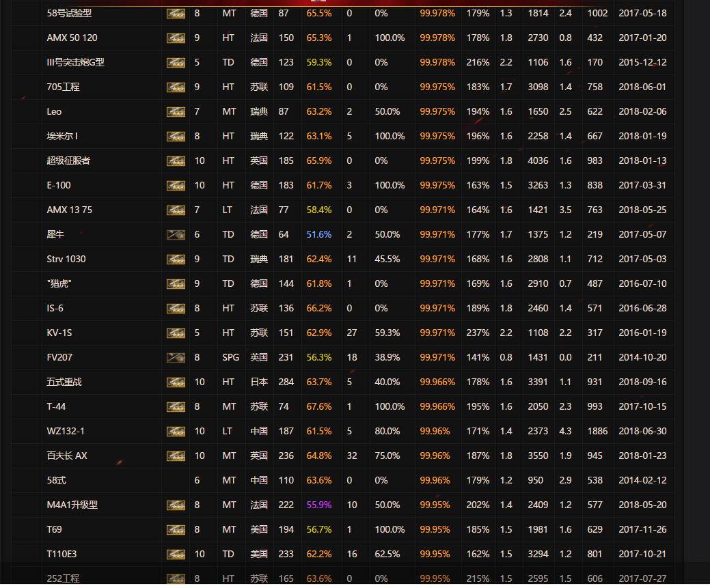Click the 45.5% value in Strv 1030 row
The image size is (710, 588).
[x=387, y=259]
